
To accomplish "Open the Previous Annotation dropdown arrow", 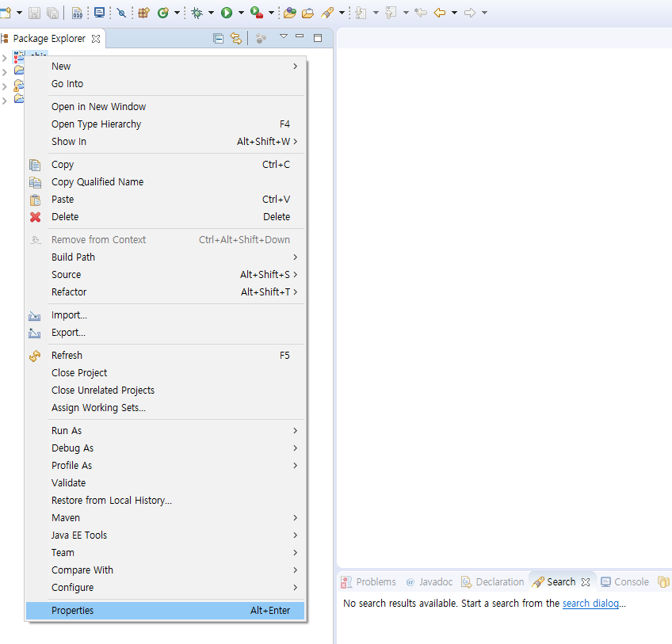I will (x=406, y=13).
